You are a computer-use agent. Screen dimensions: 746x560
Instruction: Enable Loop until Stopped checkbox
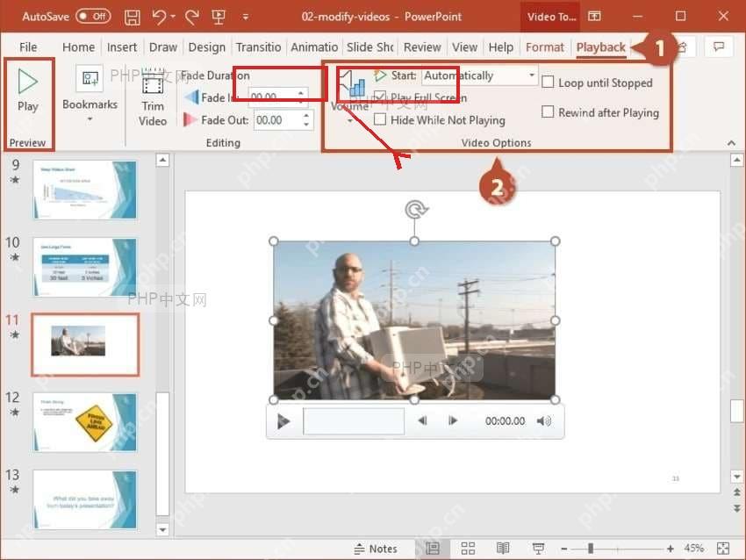[x=548, y=83]
